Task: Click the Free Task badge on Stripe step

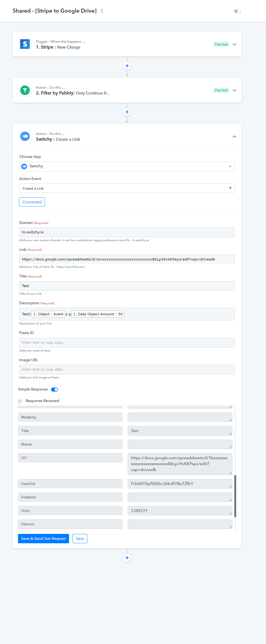Action: [221, 44]
